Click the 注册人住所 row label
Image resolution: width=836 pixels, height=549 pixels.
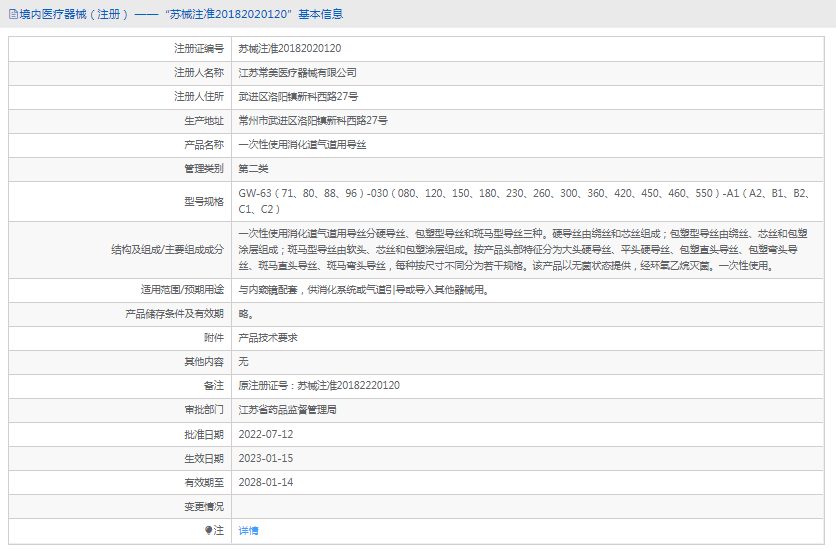click(x=199, y=96)
